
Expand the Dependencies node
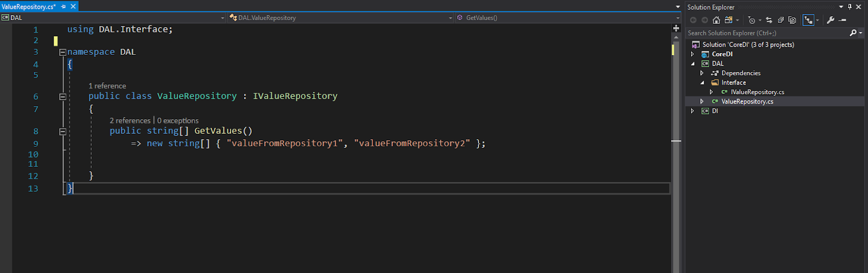point(702,73)
